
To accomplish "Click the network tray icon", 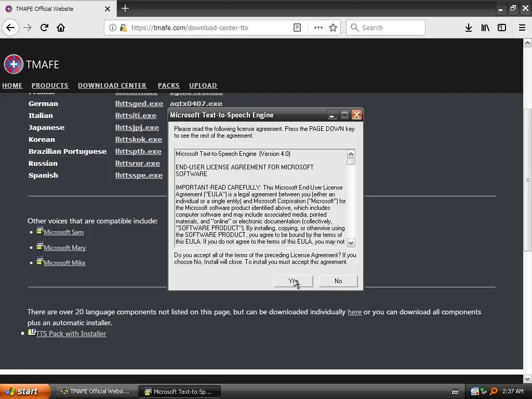I will click(484, 392).
